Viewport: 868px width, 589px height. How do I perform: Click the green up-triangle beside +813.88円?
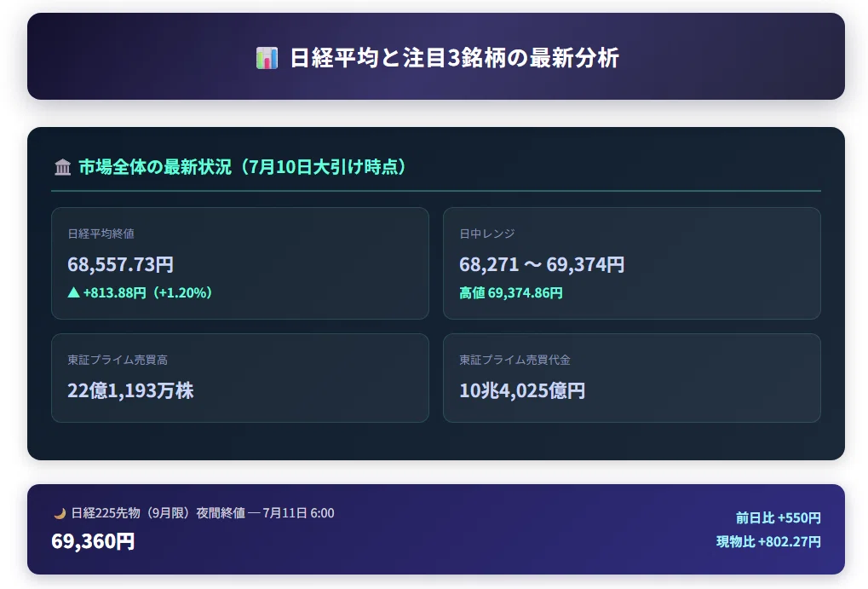point(73,292)
